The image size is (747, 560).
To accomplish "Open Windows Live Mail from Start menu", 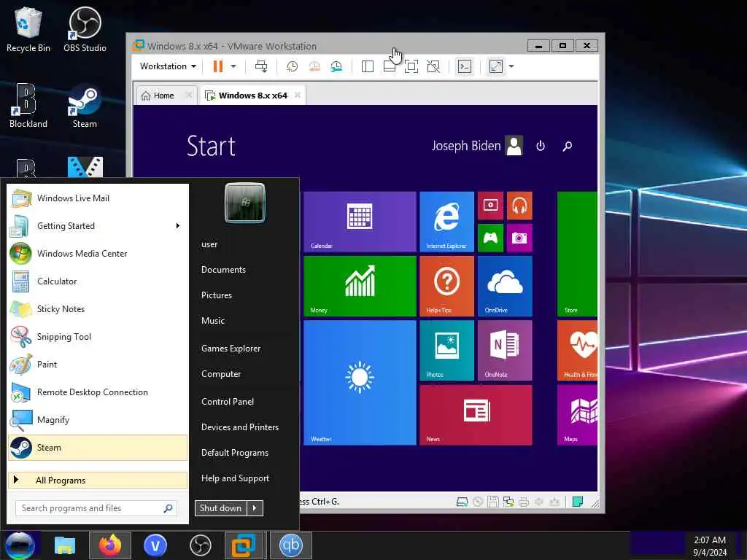I will [x=98, y=198].
